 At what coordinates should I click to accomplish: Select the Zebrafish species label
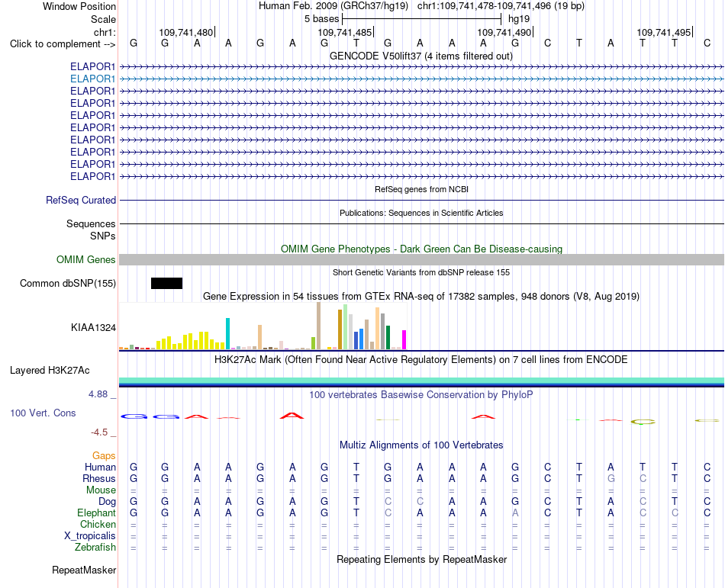(x=95, y=547)
